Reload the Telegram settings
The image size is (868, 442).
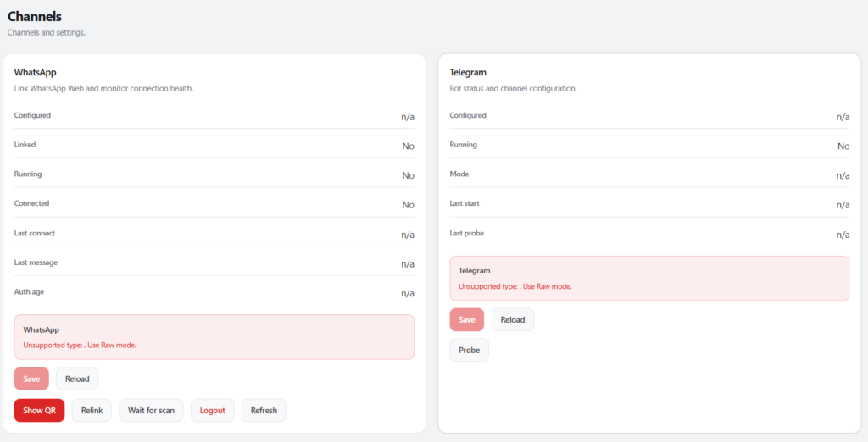pos(512,319)
